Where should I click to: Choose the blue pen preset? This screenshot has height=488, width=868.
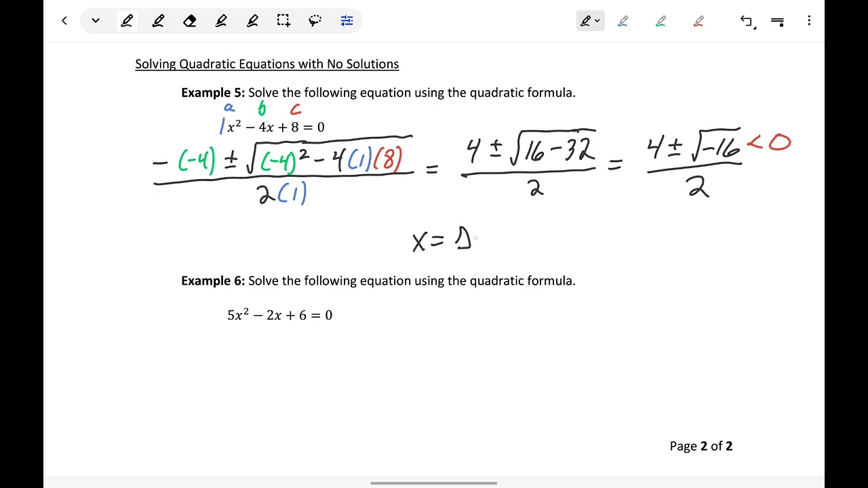pos(623,21)
